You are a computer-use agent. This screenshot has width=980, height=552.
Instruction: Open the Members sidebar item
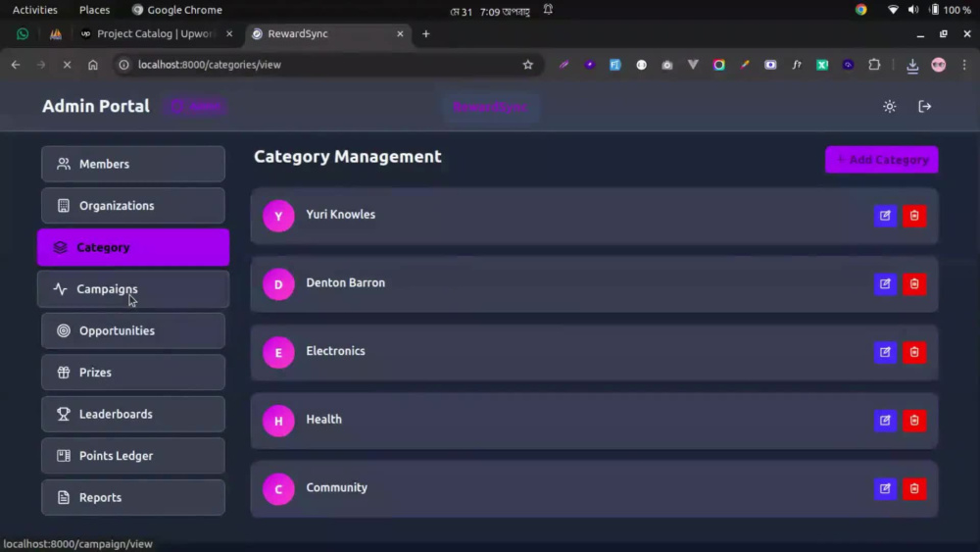pos(133,164)
